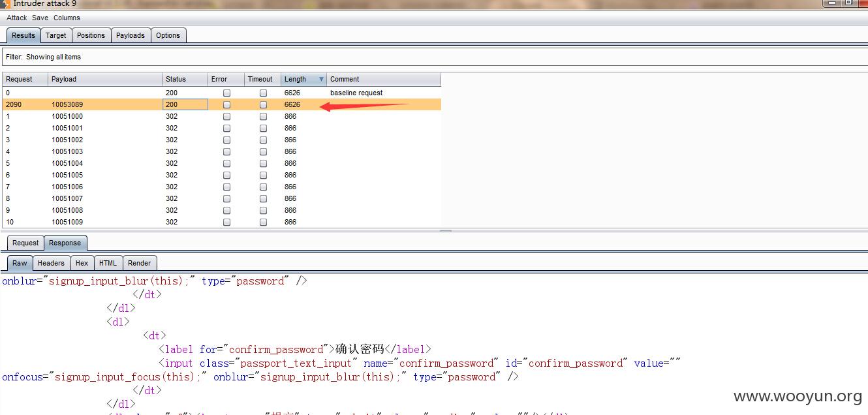
Task: Sort by the Timeout column header
Action: (x=262, y=79)
